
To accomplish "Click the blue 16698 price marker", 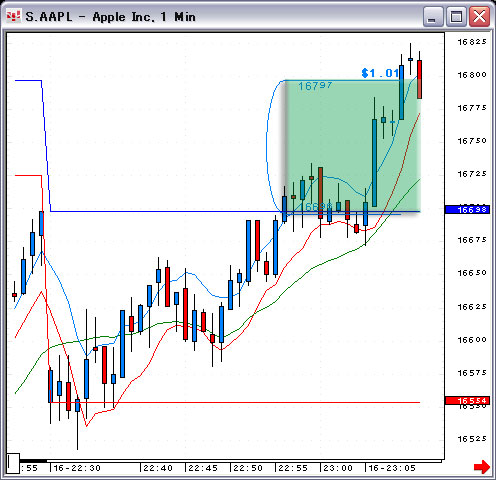I will pos(467,210).
